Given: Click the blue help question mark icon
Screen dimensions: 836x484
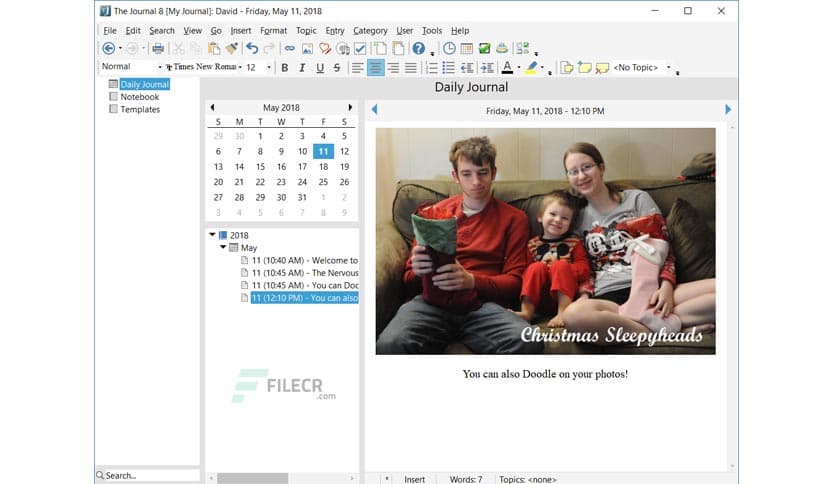Looking at the screenshot, I should tap(419, 49).
